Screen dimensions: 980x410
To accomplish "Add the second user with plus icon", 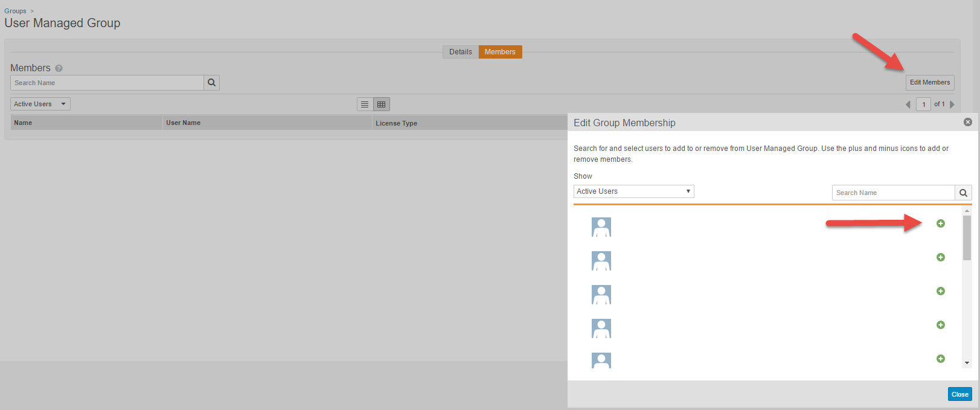I will tap(940, 257).
